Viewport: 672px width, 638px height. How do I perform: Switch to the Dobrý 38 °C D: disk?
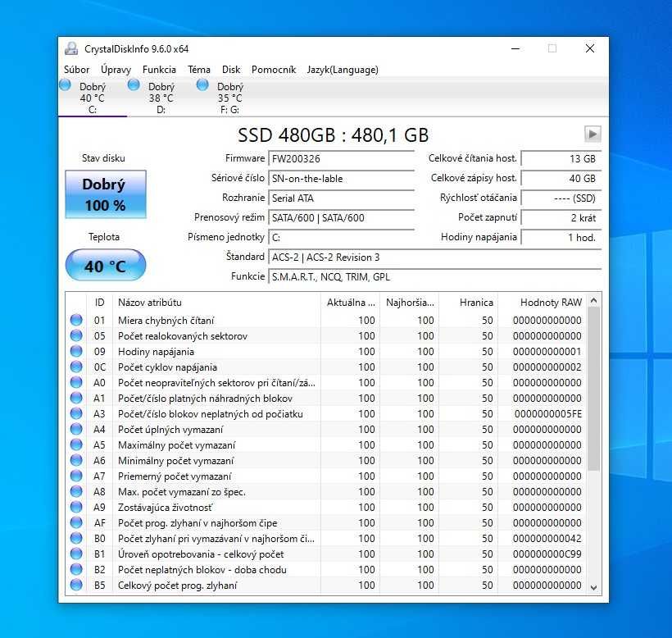tap(161, 98)
